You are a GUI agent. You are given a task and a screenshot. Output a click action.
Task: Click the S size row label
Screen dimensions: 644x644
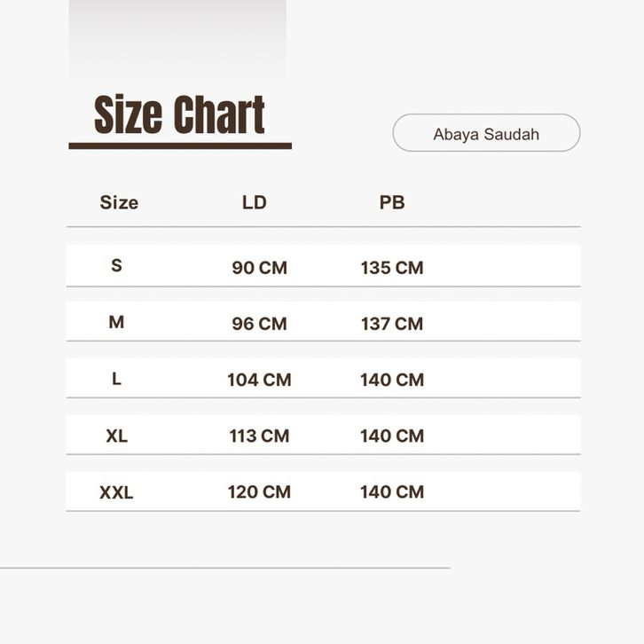pyautogui.click(x=116, y=265)
